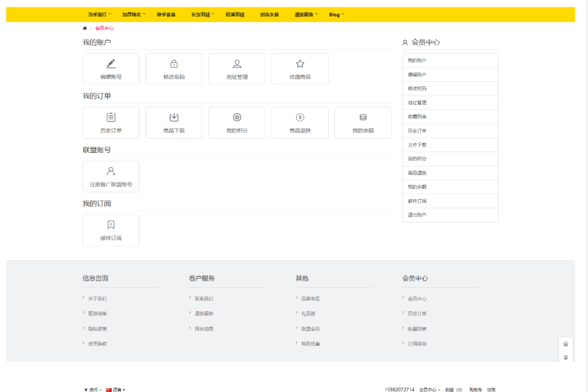Screen dimensions: 588x392
Task: Click home icon in breadcrumb
Action: coord(85,28)
